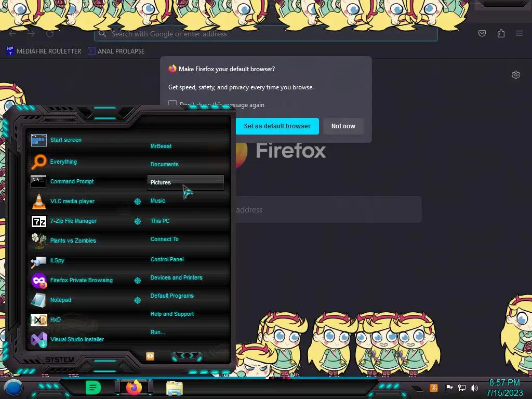Click network tray icon
Image resolution: width=532 pixels, height=399 pixels.
click(462, 388)
